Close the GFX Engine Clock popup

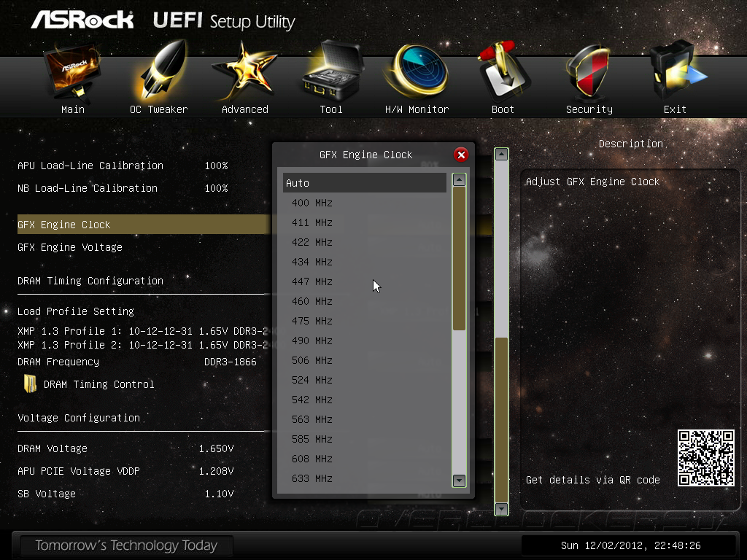tap(461, 155)
